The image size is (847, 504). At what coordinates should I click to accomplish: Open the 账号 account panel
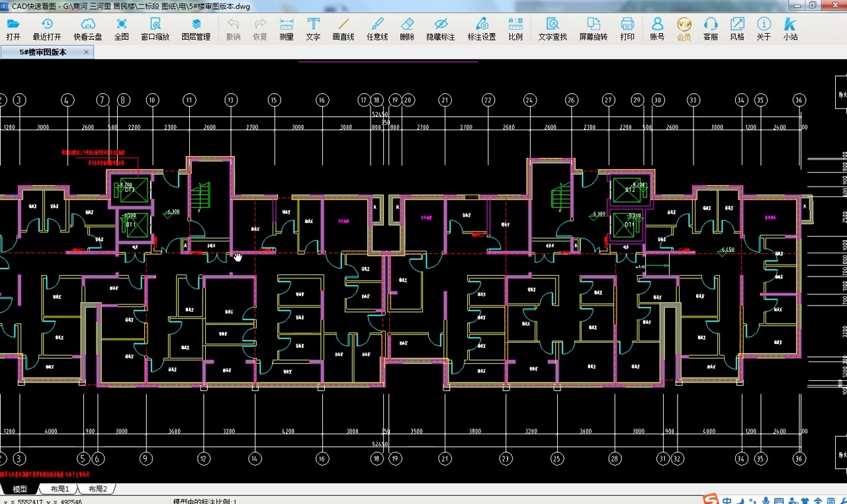(x=657, y=29)
